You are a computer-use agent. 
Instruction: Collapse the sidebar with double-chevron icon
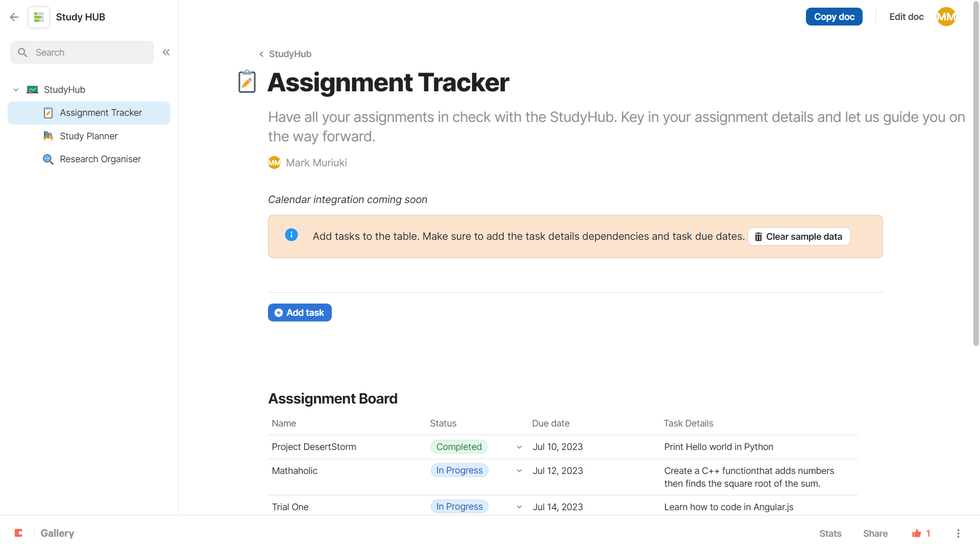[x=166, y=53]
